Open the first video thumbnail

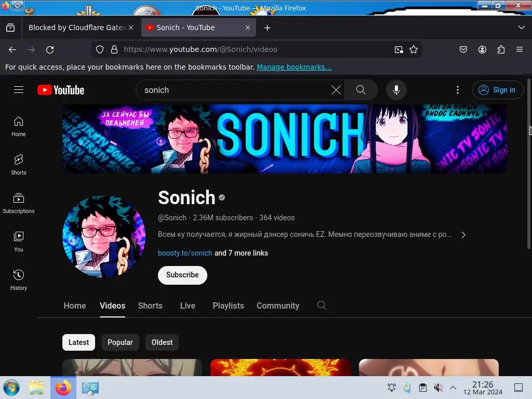pos(132,367)
